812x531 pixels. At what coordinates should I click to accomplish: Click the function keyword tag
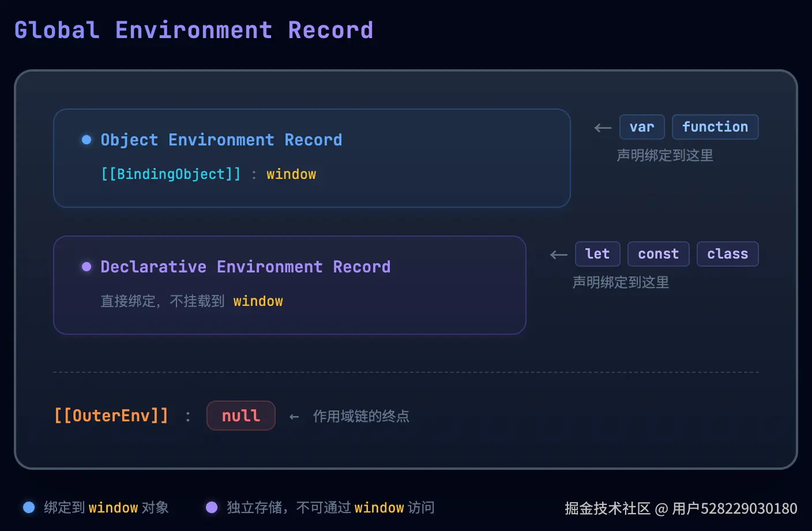pos(715,127)
